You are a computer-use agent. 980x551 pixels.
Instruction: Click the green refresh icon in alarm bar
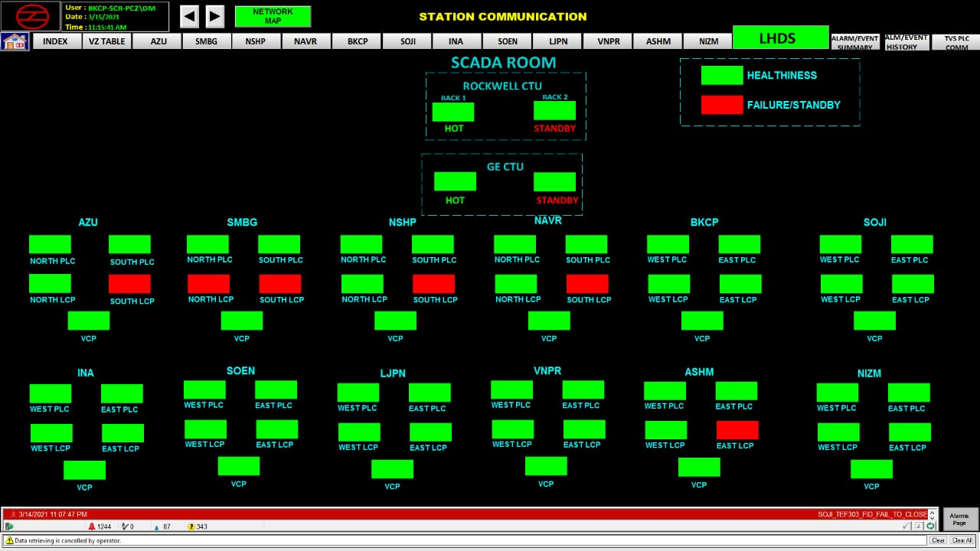click(x=931, y=527)
